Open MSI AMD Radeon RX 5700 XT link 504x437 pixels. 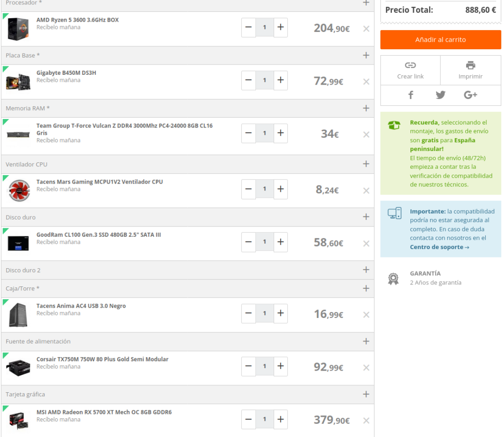104,412
